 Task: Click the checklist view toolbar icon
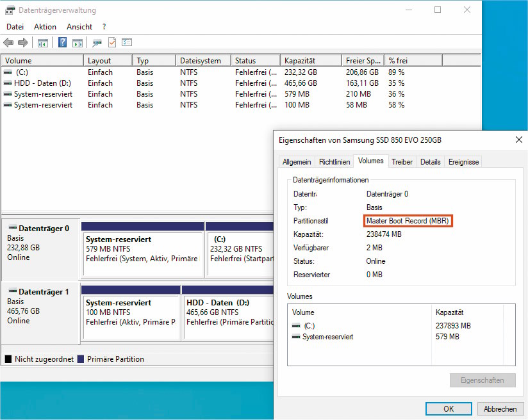coord(127,42)
